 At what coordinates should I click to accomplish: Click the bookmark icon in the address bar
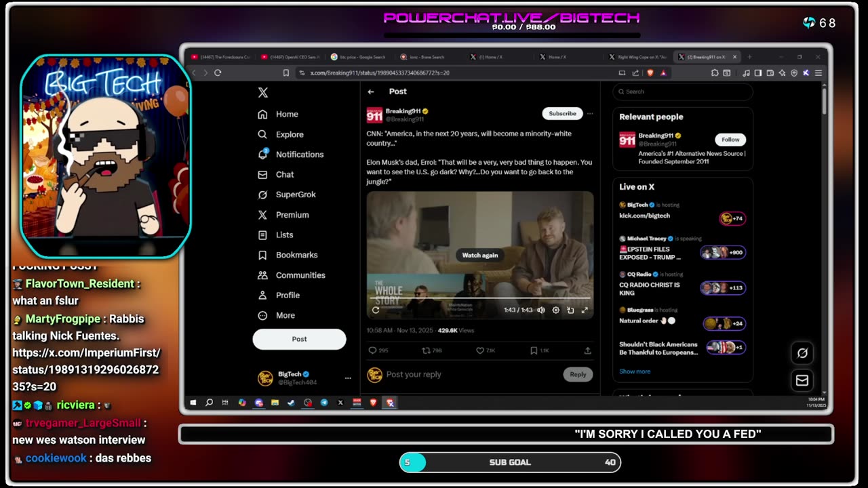point(286,73)
